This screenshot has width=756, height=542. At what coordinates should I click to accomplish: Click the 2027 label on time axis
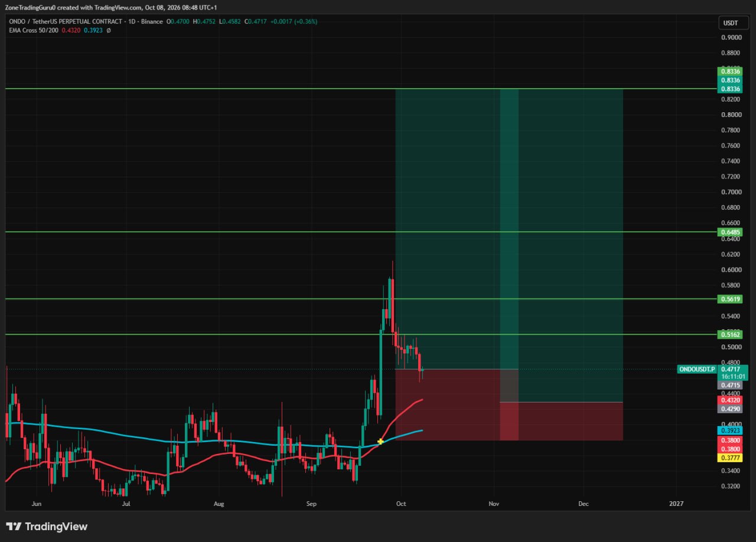click(676, 504)
